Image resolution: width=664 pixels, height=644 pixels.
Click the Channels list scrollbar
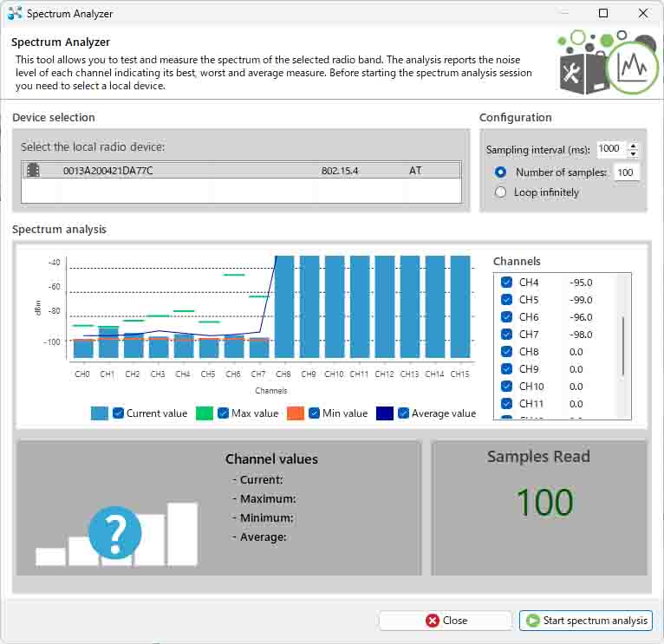[623, 347]
